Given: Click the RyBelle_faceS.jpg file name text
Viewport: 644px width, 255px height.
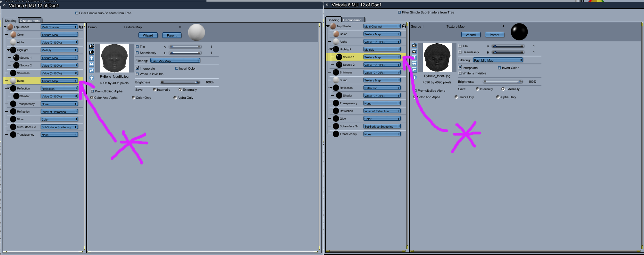Looking at the screenshot, I should pos(437,76).
